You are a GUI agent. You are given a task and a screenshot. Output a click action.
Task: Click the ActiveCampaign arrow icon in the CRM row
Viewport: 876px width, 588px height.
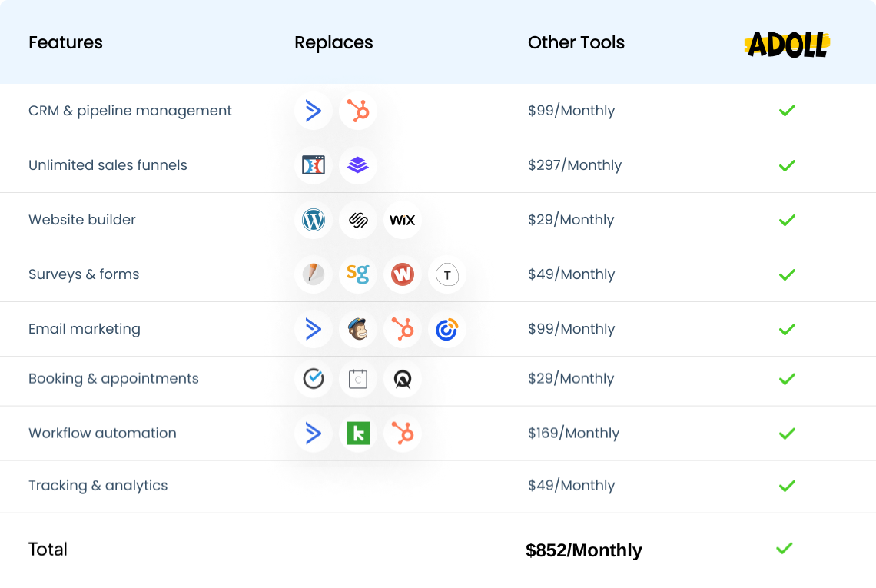click(x=314, y=111)
